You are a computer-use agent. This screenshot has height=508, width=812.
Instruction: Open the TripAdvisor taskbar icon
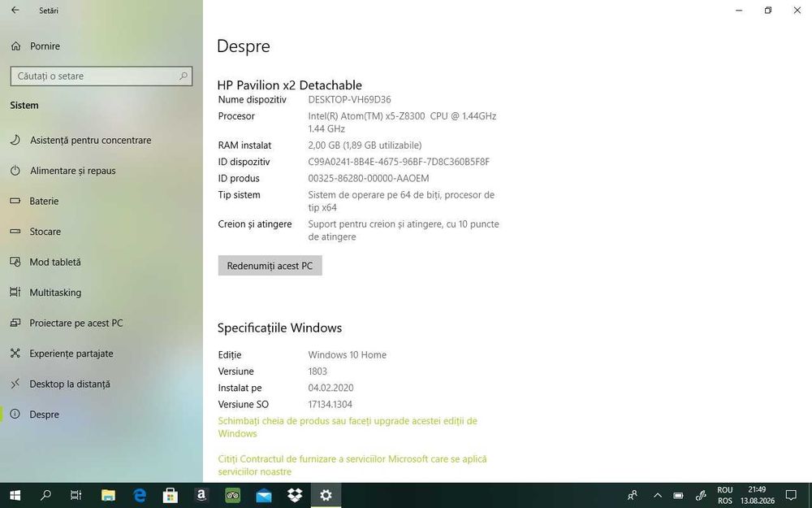coord(232,496)
